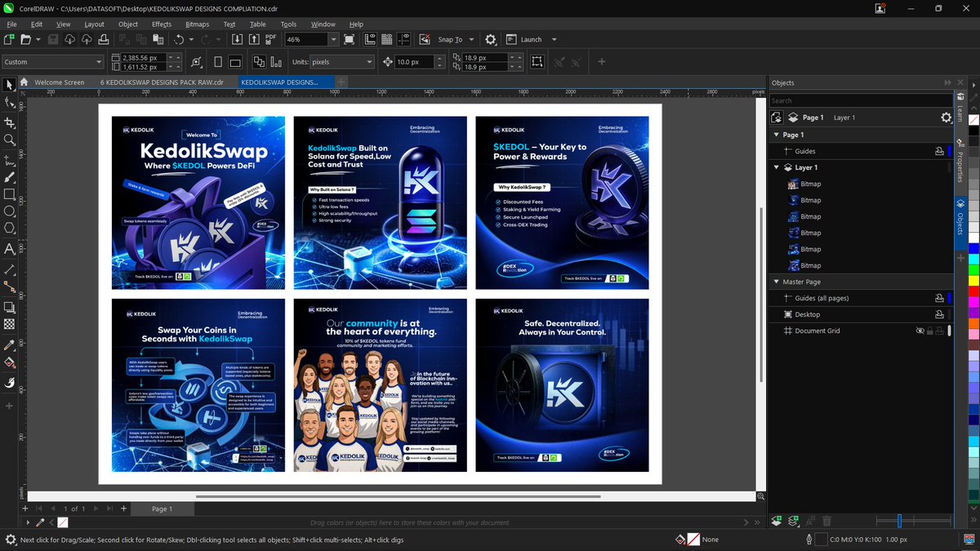980x551 pixels.
Task: Toggle Treat as filled button
Action: tap(537, 62)
